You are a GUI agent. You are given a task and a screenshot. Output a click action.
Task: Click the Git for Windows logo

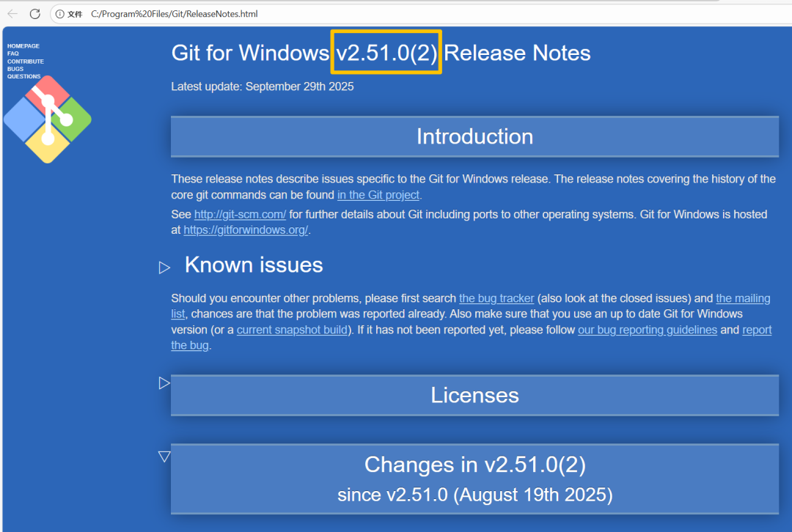48,119
